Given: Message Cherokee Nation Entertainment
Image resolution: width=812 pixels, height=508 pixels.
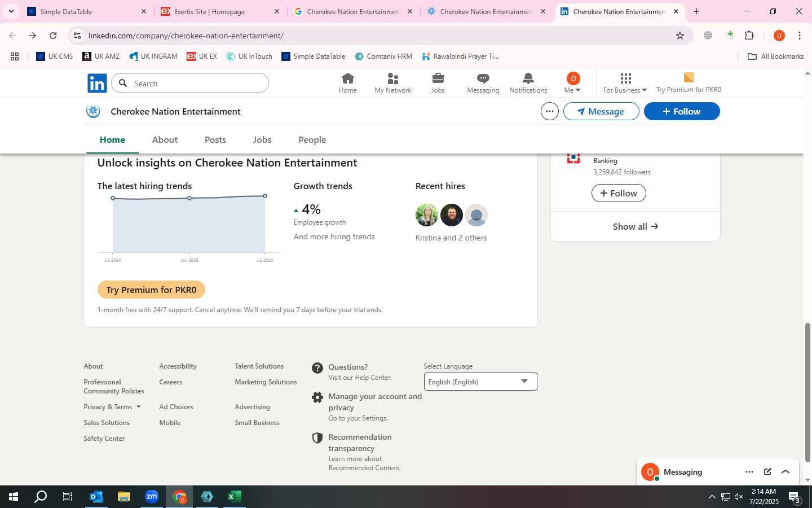Looking at the screenshot, I should pyautogui.click(x=601, y=111).
